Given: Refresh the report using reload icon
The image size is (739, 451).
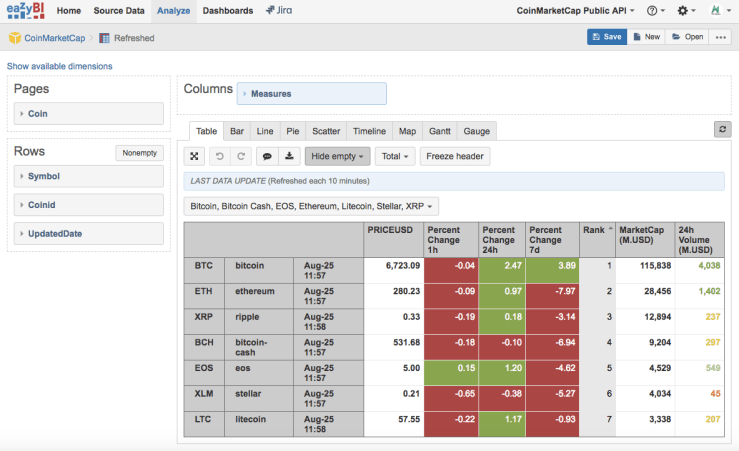Looking at the screenshot, I should tap(723, 130).
